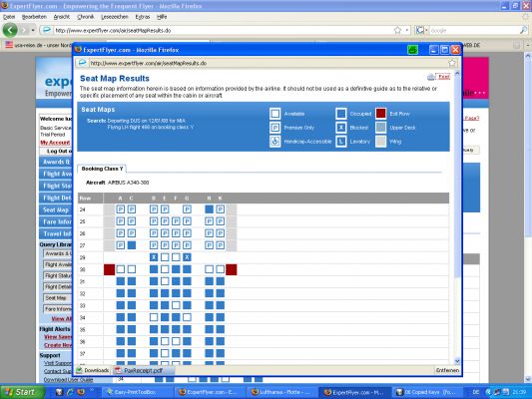The image size is (532, 399).
Task: Click the Available seat legend icon
Action: 275,114
